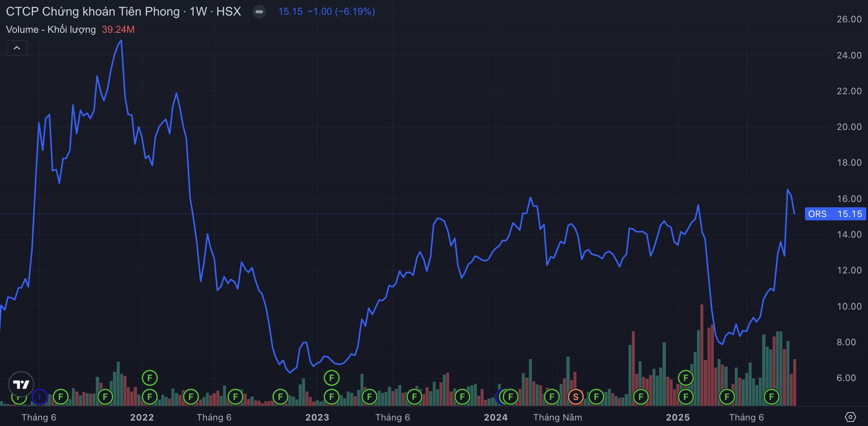The width and height of the screenshot is (868, 426).
Task: Click the 2024 time axis label
Action: pyautogui.click(x=496, y=418)
